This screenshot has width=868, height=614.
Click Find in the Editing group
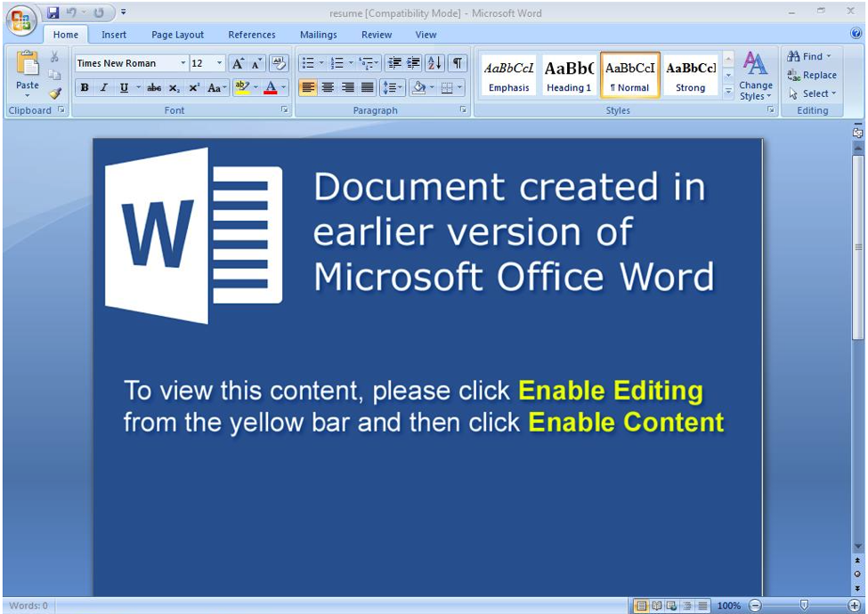[x=808, y=56]
